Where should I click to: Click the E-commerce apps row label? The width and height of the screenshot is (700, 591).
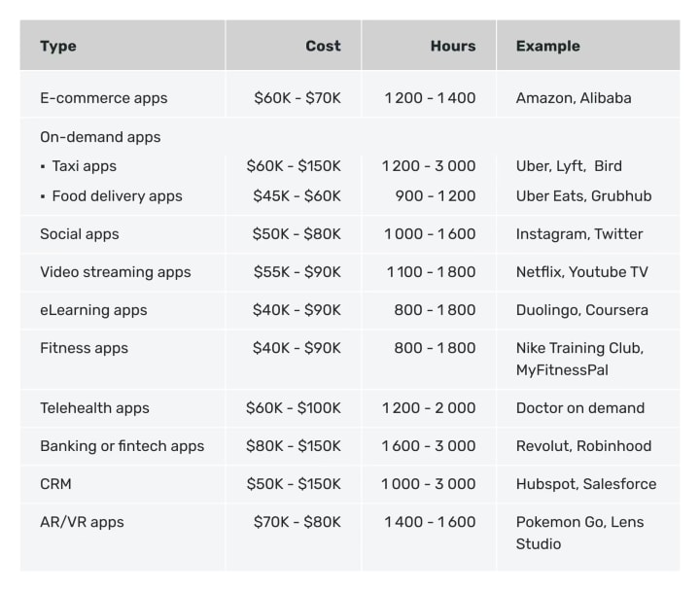point(104,98)
